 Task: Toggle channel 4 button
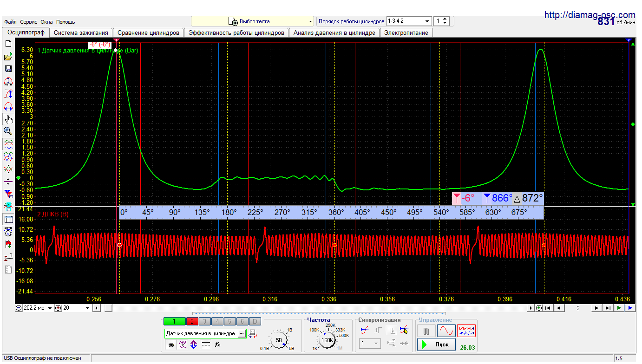tap(217, 321)
